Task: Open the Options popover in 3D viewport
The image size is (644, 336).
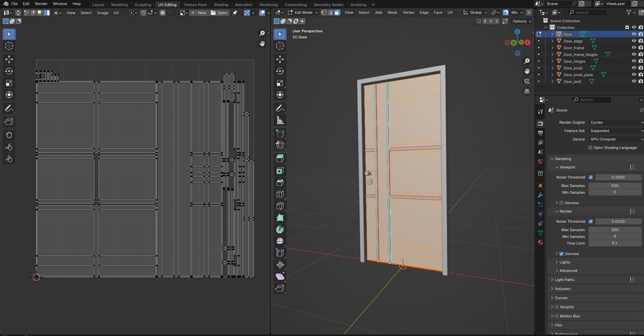Action: 522,21
